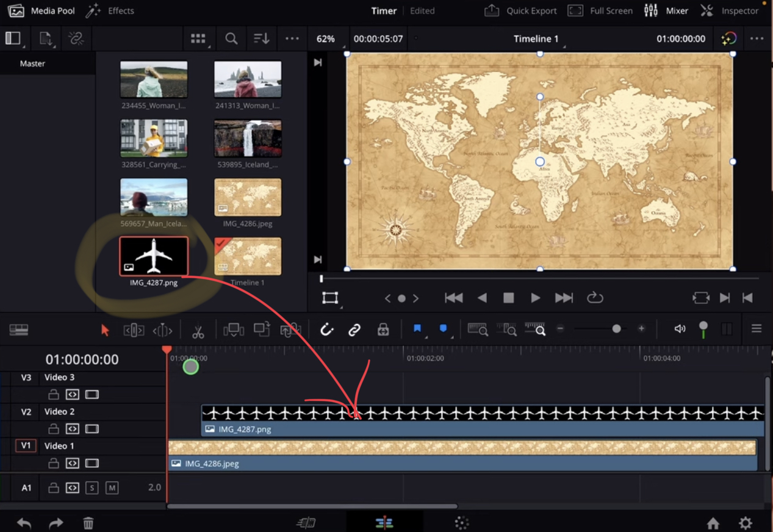Add a flag using the flag icon

(x=417, y=329)
